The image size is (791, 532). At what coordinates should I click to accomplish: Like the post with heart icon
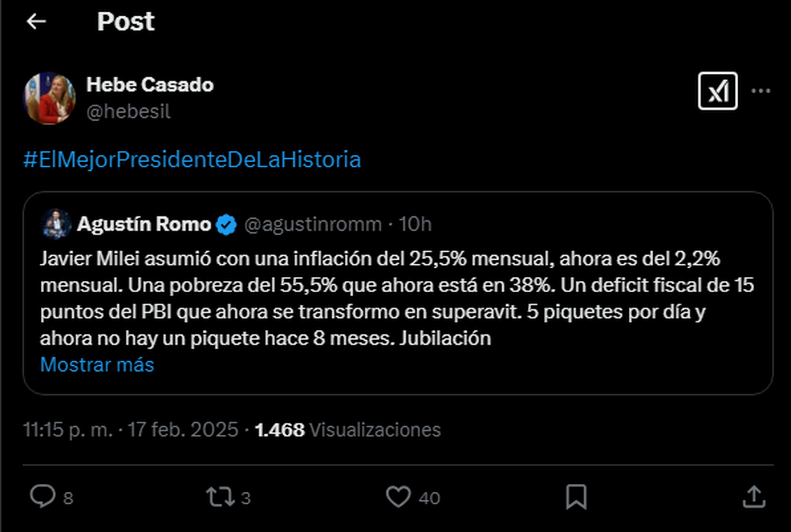[397, 496]
